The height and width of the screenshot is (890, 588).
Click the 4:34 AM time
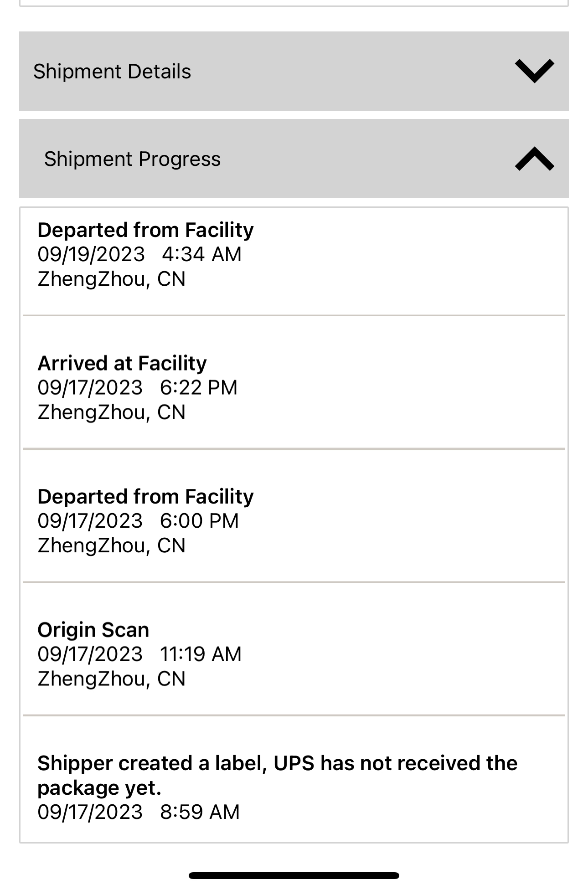tap(201, 254)
